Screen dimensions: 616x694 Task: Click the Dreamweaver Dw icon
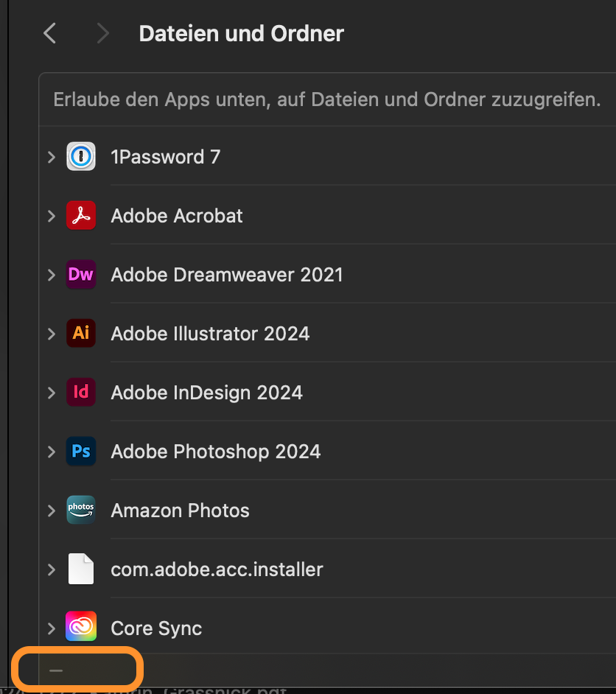81,274
